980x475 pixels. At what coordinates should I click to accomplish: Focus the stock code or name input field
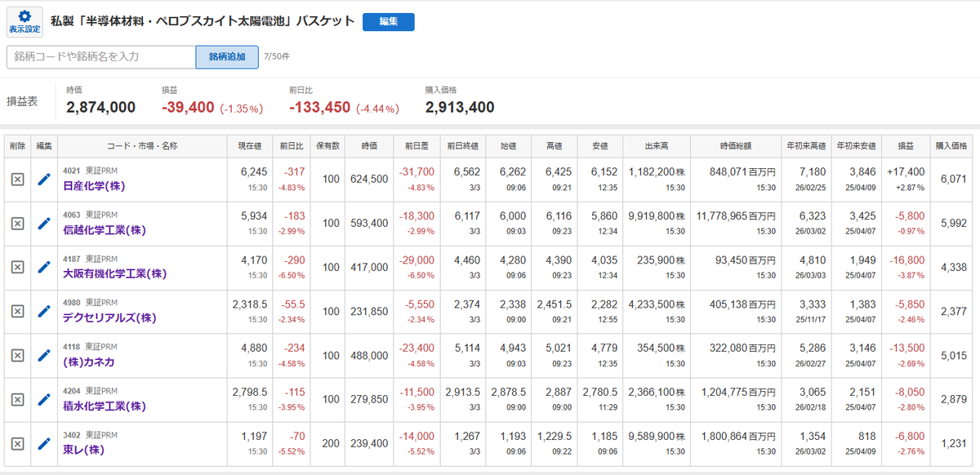click(x=101, y=57)
